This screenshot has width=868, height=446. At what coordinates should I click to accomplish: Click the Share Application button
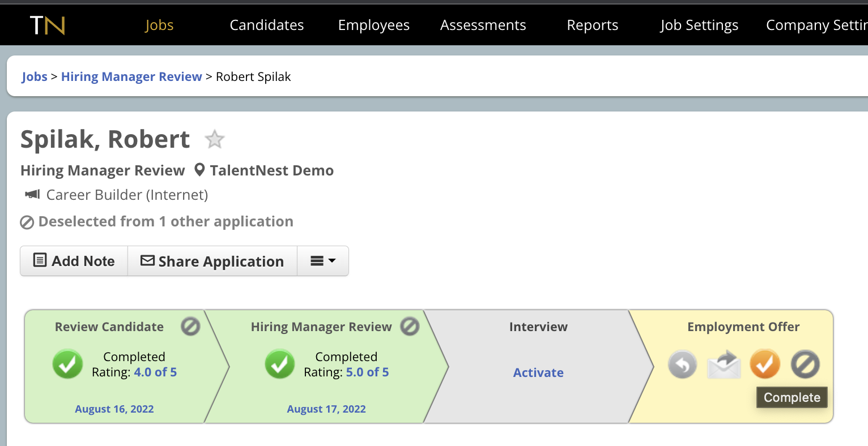point(212,261)
